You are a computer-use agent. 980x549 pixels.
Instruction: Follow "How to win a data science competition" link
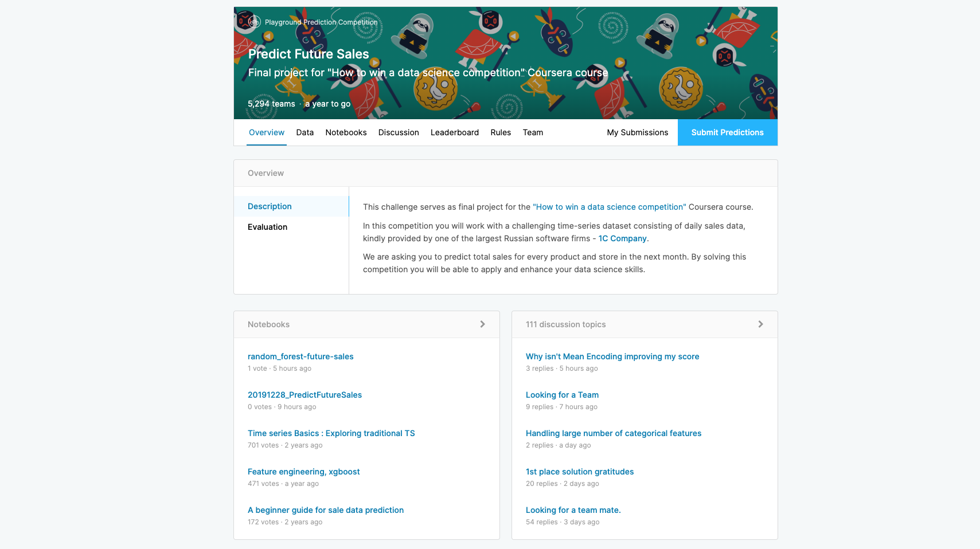point(609,207)
